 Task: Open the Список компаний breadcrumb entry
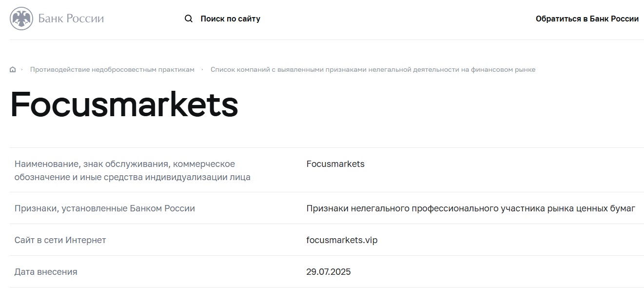(x=373, y=69)
